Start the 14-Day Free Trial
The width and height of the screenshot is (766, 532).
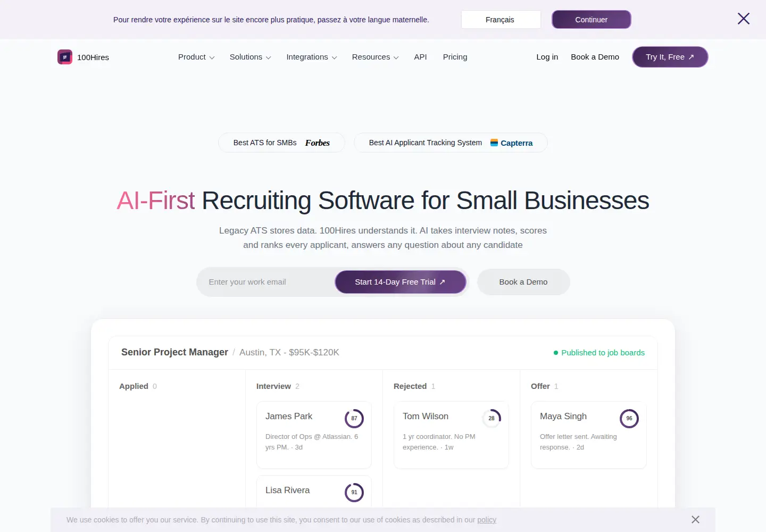click(401, 282)
